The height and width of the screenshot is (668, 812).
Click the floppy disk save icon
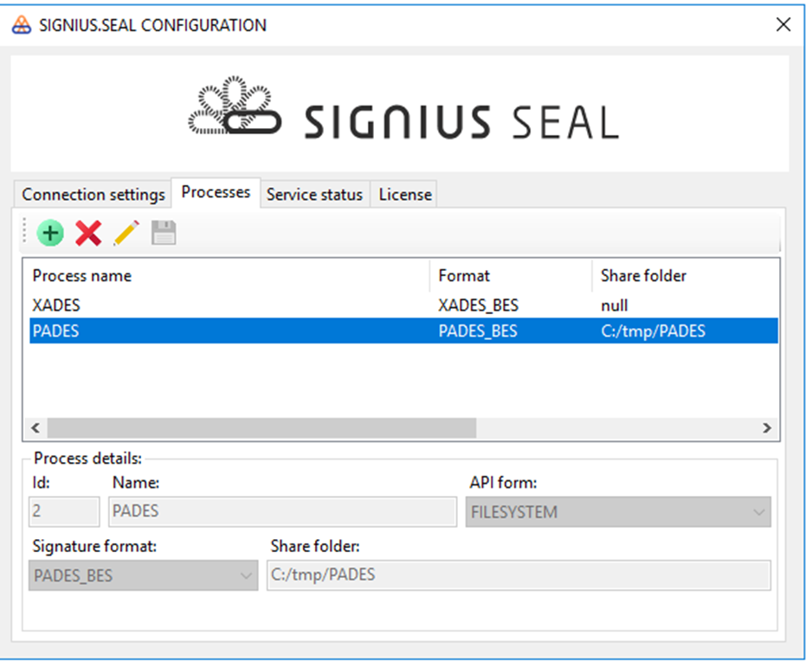pyautogui.click(x=164, y=233)
